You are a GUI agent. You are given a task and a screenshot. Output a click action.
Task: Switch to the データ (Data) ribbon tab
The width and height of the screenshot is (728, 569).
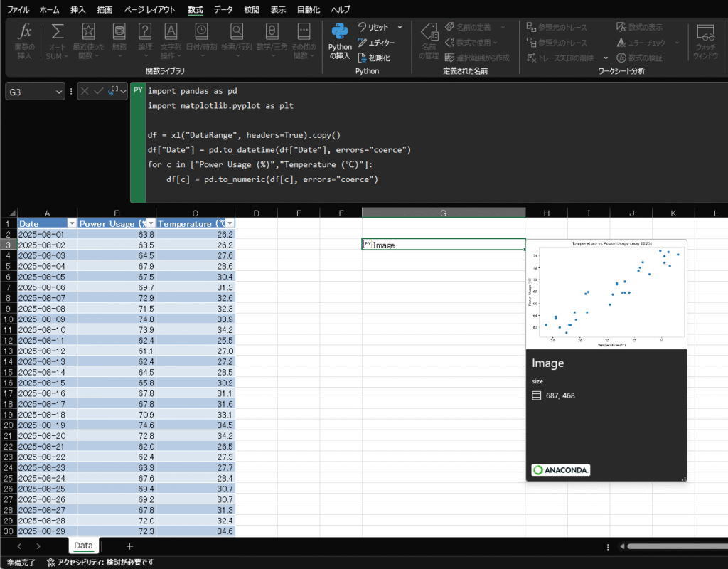(x=223, y=10)
